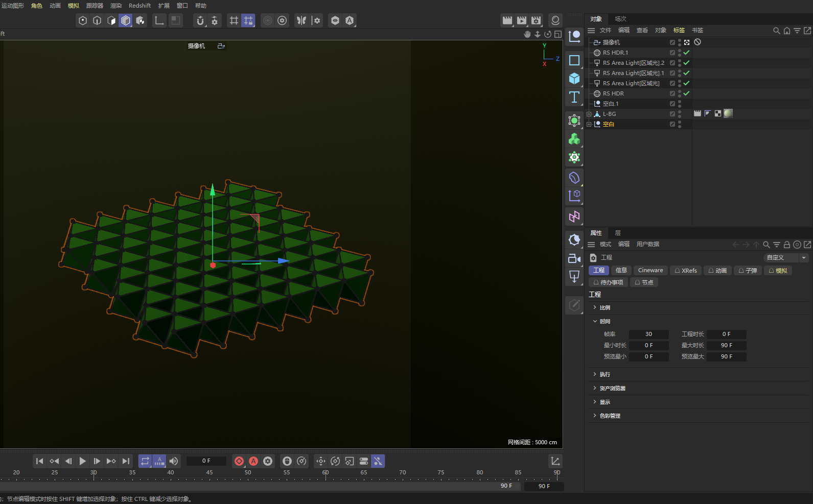Select the Polygons mode icon in top toolbar
The width and height of the screenshot is (813, 504).
point(111,20)
